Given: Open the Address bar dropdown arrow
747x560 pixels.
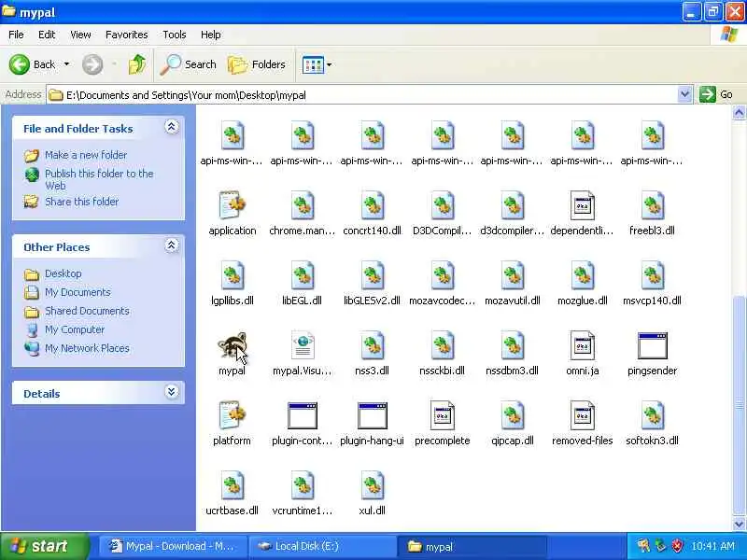Looking at the screenshot, I should [x=684, y=94].
